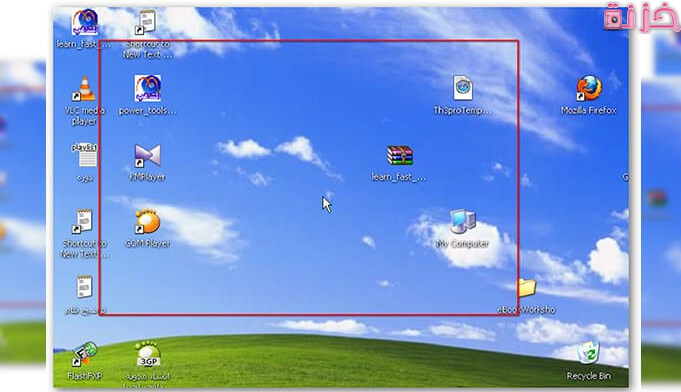Click the pink Arabic watermark logo
681x392 pixels.
tap(641, 16)
